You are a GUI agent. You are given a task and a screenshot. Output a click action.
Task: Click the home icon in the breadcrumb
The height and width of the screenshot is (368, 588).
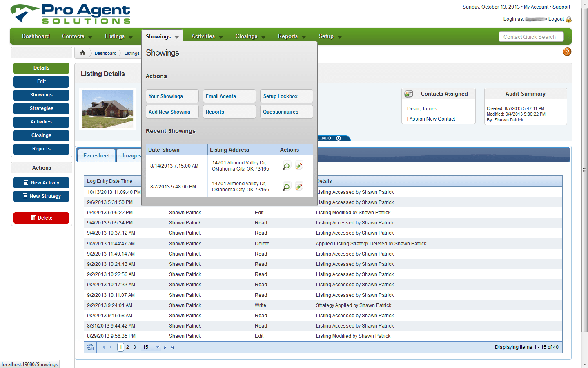click(82, 53)
